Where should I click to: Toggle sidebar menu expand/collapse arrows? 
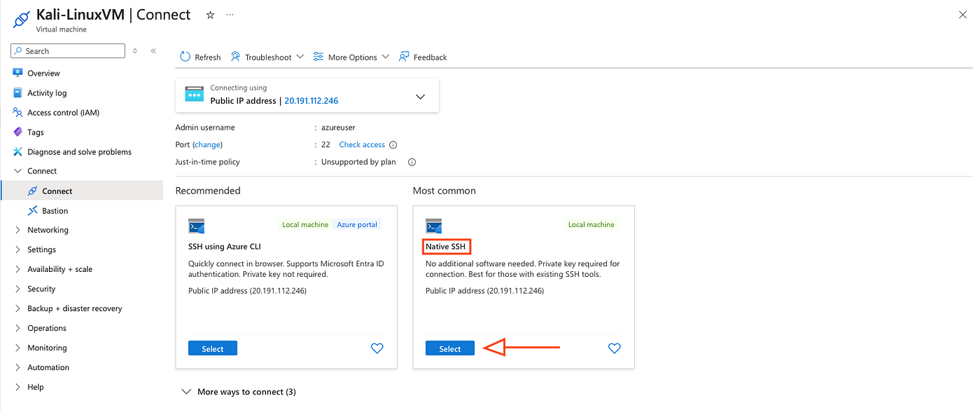coord(135,51)
